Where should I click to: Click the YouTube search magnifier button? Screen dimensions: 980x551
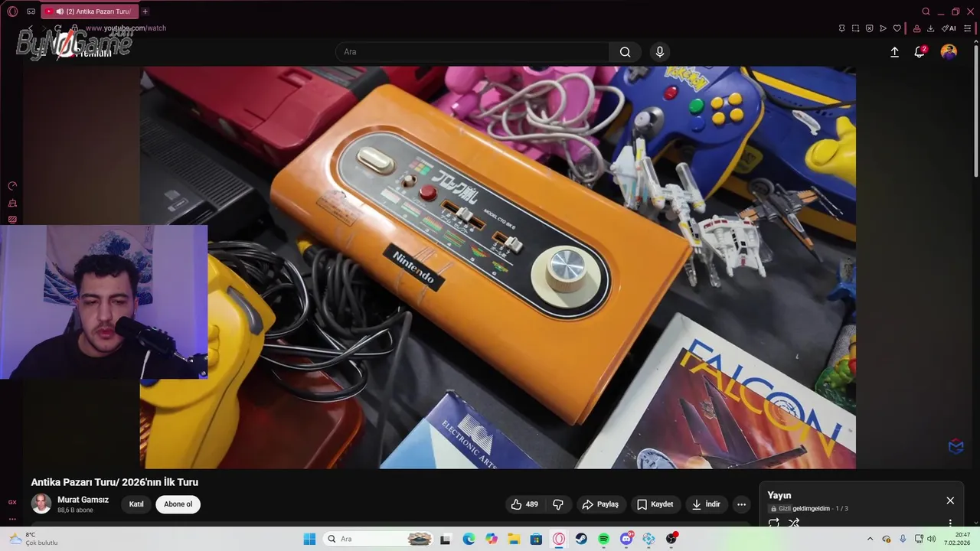point(626,52)
